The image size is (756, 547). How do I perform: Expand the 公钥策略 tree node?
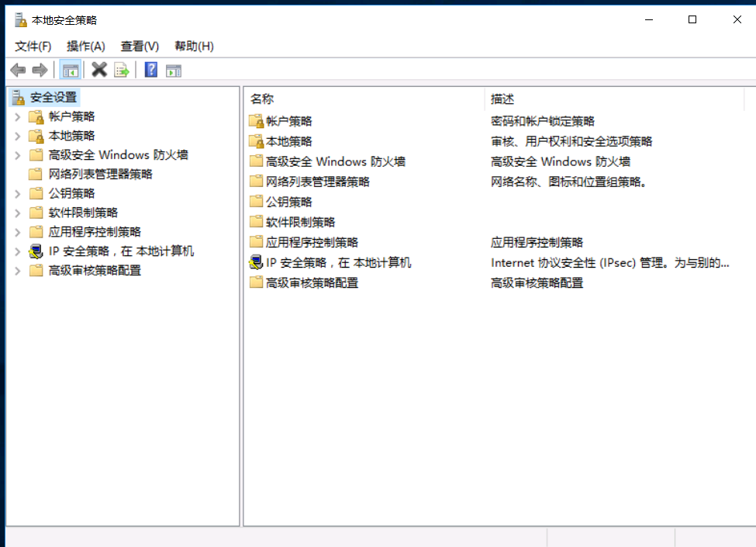[x=17, y=194]
